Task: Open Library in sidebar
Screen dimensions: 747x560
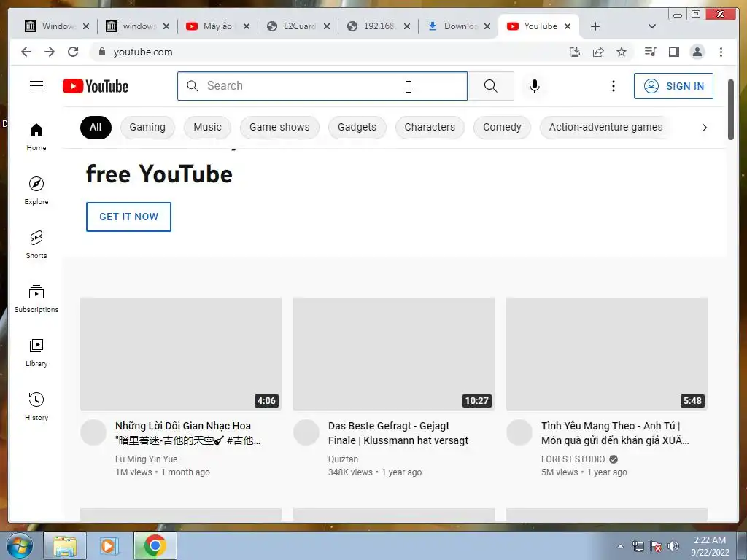Action: click(36, 352)
